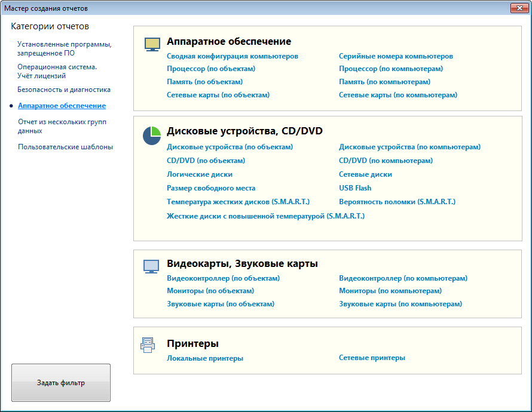Screen dimensions: 532x412
Task: Select category Установленные программы, запрещенное ПО
Action: (65, 49)
